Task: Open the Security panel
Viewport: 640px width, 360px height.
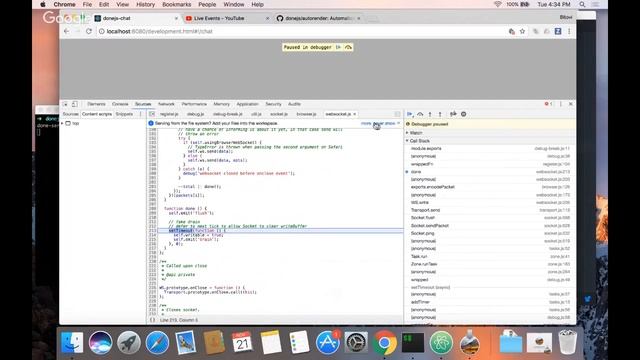Action: pos(273,104)
